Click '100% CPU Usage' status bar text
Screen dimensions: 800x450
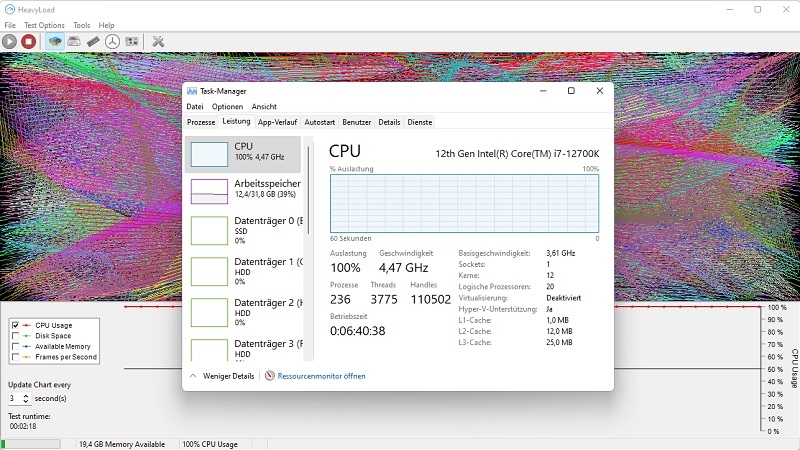210,444
